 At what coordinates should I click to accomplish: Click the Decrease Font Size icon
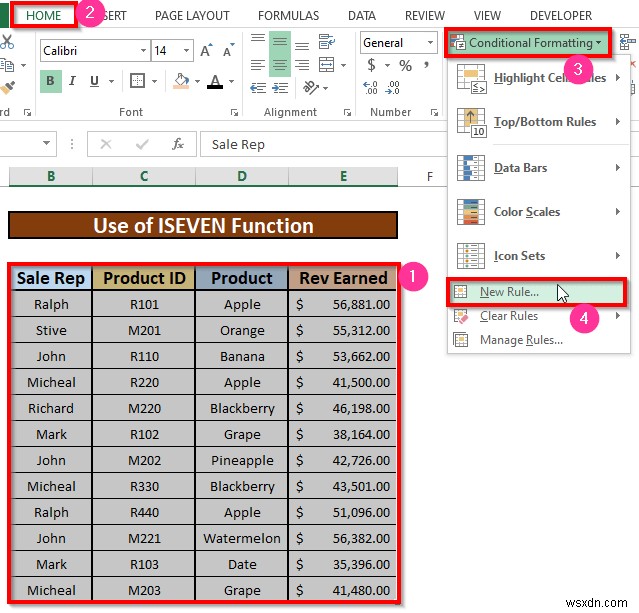pyautogui.click(x=228, y=51)
